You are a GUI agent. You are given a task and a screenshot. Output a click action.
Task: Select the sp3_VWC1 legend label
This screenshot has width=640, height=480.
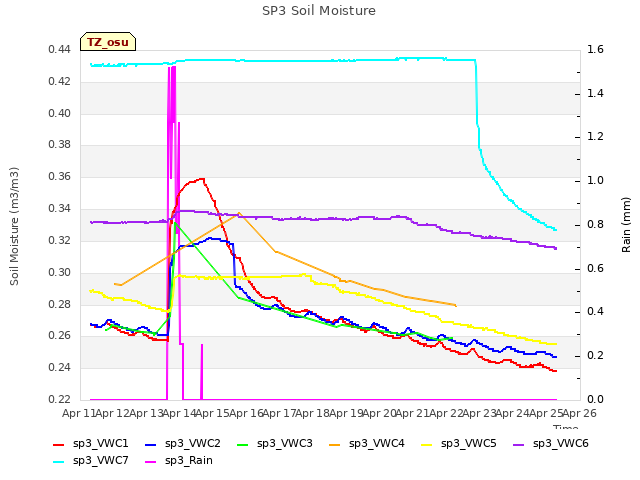[100, 444]
